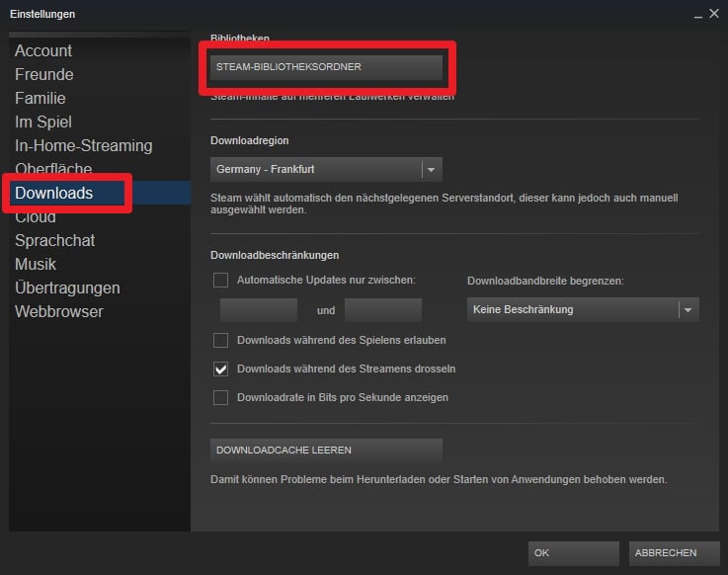Uncheck Downloads während des Streamens drosseln
The width and height of the screenshot is (728, 575).
pos(220,370)
